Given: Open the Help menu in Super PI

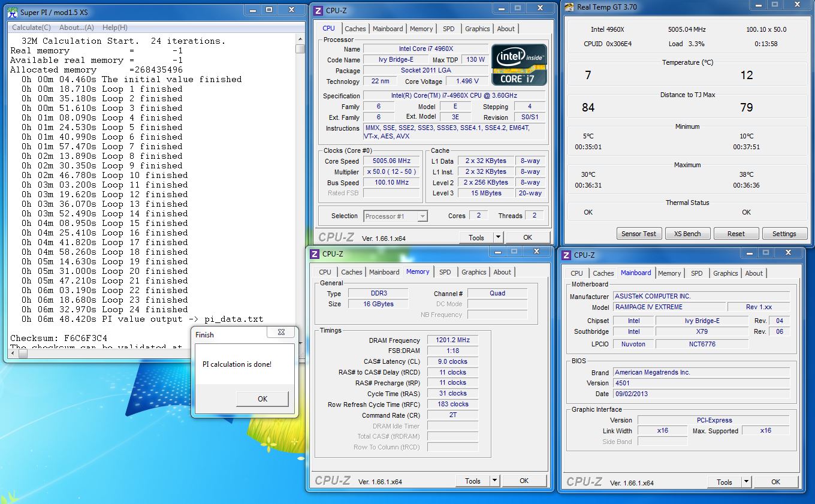Looking at the screenshot, I should click(115, 28).
